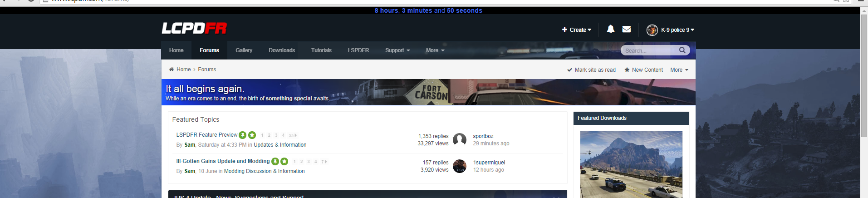
Task: Open sportboz profile link
Action: pyautogui.click(x=483, y=136)
